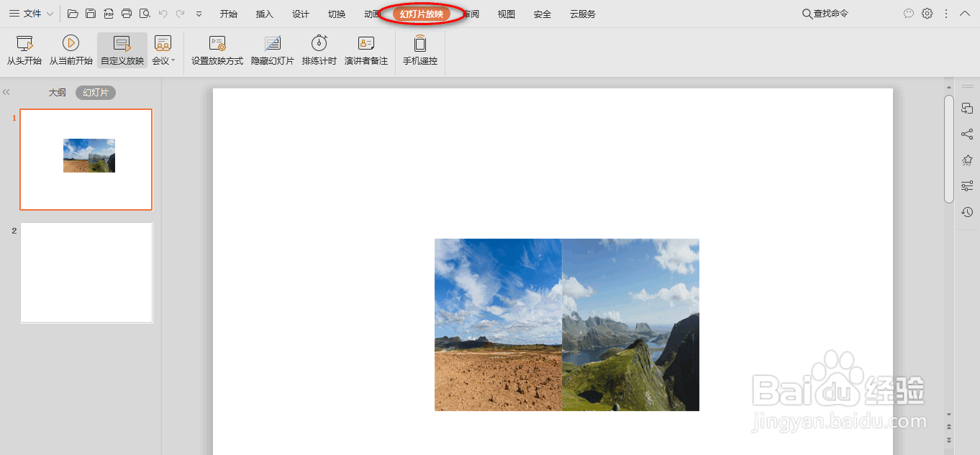Open the object switch icon in sidebar

(967, 109)
